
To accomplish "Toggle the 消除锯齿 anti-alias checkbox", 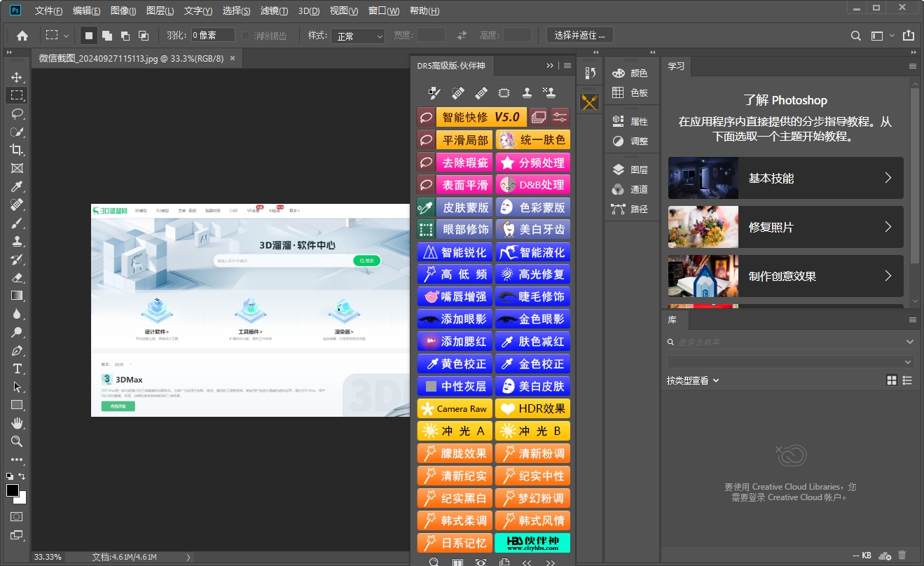I will pyautogui.click(x=246, y=36).
